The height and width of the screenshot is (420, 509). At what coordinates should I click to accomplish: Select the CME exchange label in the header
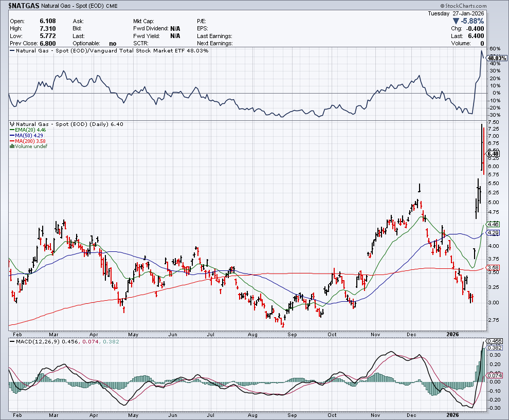[x=113, y=6]
